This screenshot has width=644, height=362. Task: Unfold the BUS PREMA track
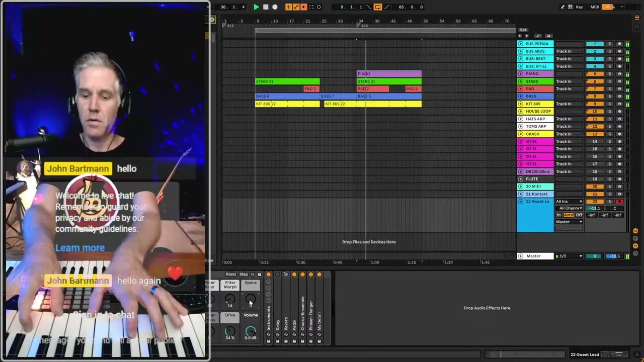click(x=521, y=44)
